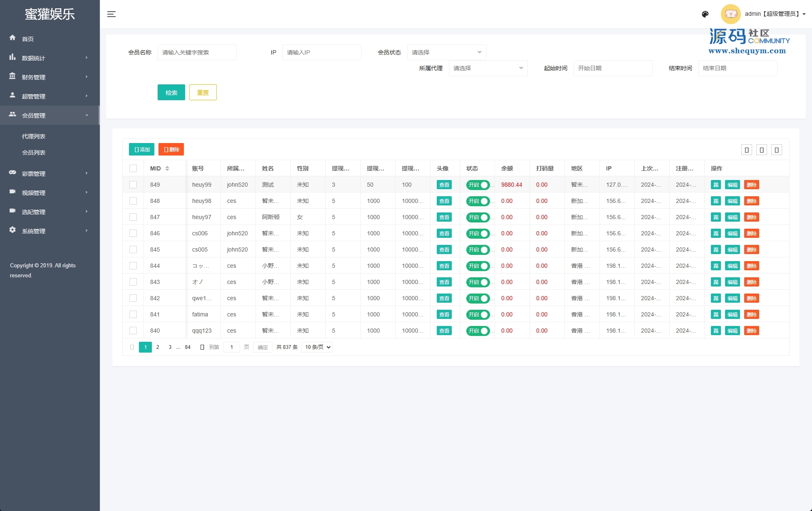Toggle status switch for heuy99 row

pos(478,185)
